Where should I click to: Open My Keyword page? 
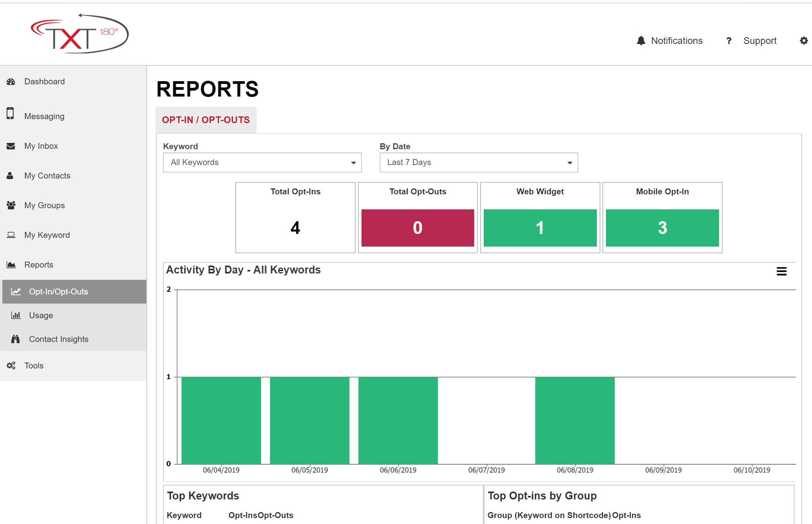pyautogui.click(x=47, y=235)
